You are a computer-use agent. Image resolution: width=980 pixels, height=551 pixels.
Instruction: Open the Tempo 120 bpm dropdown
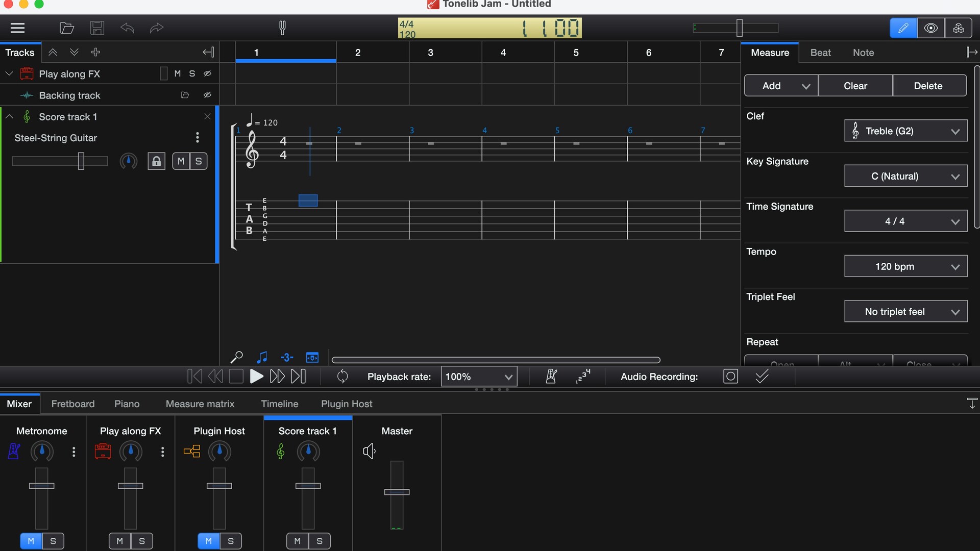coord(905,266)
